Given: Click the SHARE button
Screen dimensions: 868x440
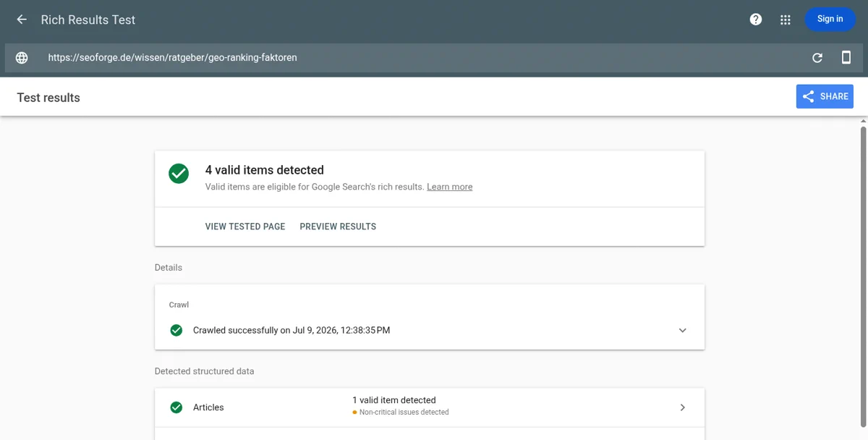Looking at the screenshot, I should 825,96.
